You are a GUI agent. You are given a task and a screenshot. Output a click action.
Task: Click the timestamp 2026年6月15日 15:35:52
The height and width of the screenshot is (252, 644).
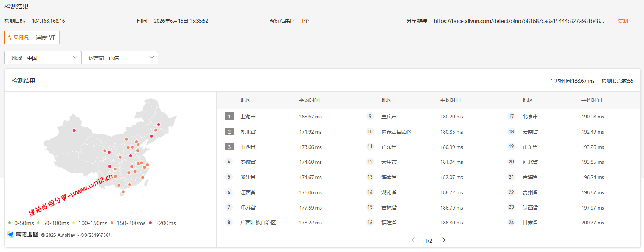(181, 21)
